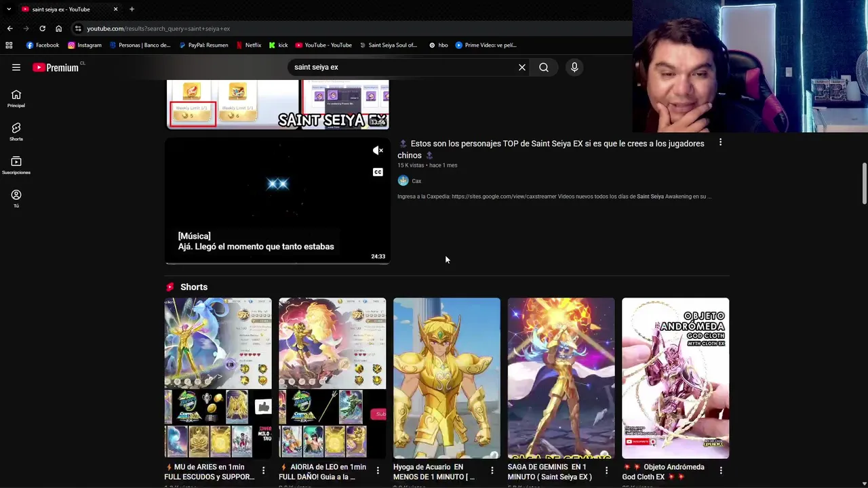Unmute the video preview speaker icon
Viewport: 868px width, 488px height.
(378, 150)
